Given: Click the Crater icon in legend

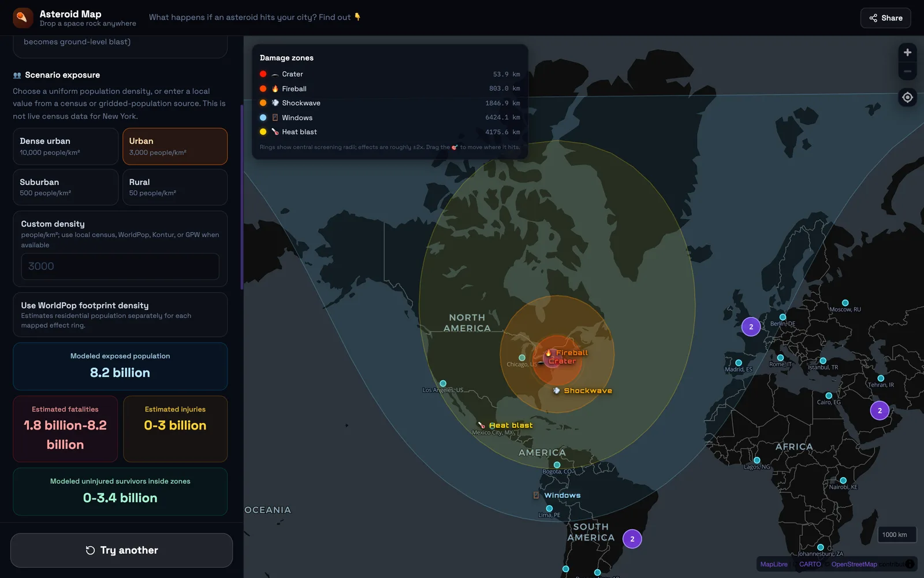Looking at the screenshot, I should (275, 74).
